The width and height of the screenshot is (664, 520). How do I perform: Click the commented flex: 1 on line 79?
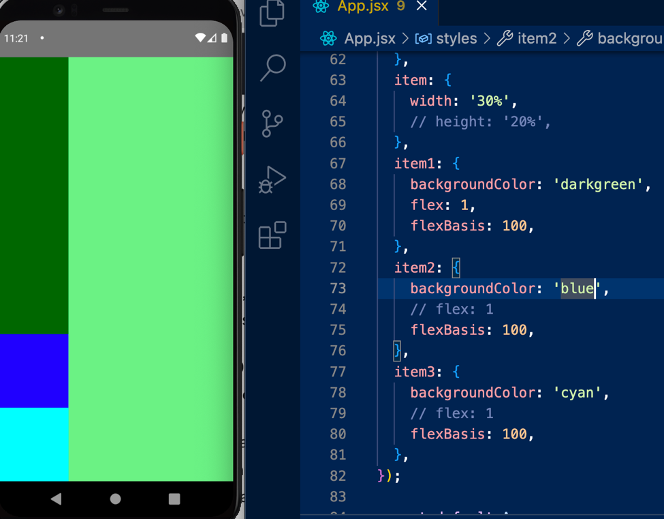pyautogui.click(x=451, y=413)
